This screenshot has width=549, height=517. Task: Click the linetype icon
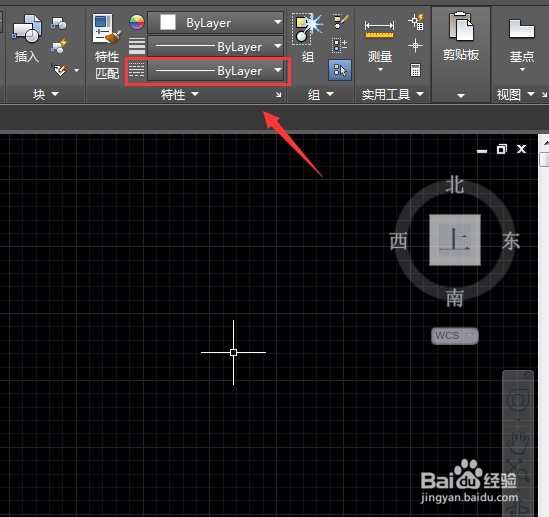[137, 70]
